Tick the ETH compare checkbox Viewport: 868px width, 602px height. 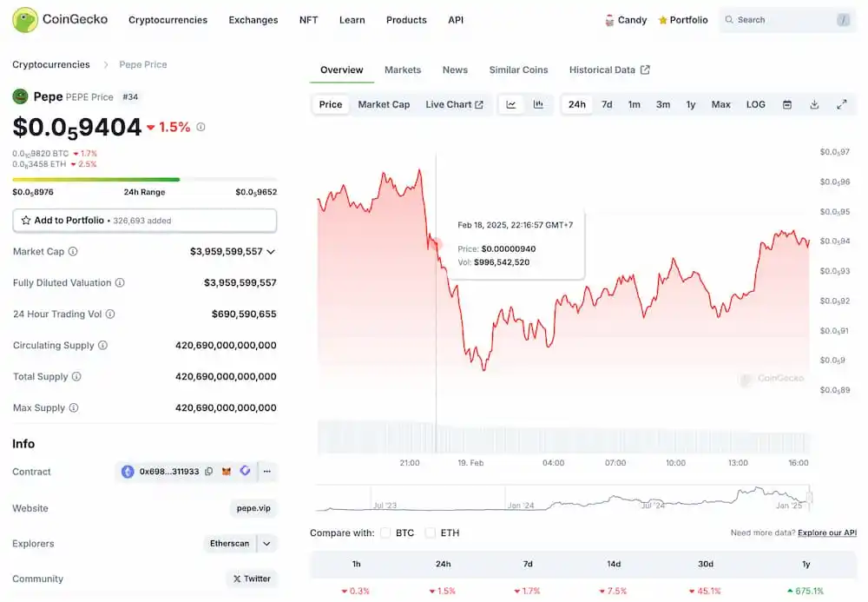[431, 533]
